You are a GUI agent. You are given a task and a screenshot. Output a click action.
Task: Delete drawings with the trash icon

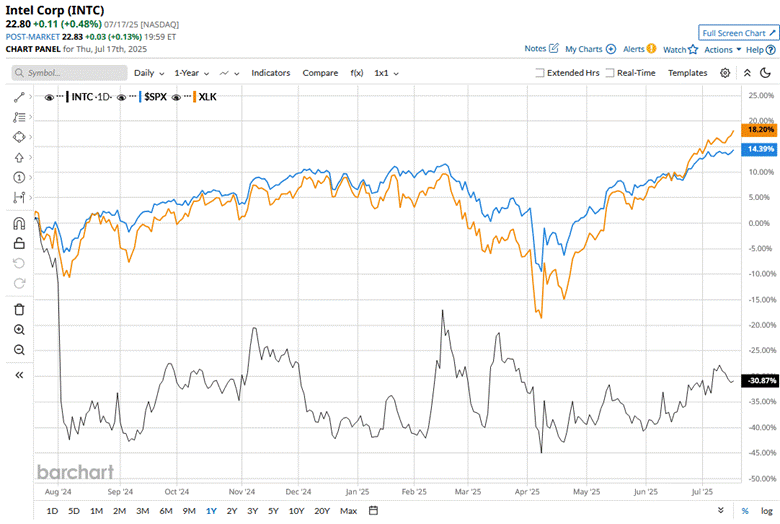point(19,310)
